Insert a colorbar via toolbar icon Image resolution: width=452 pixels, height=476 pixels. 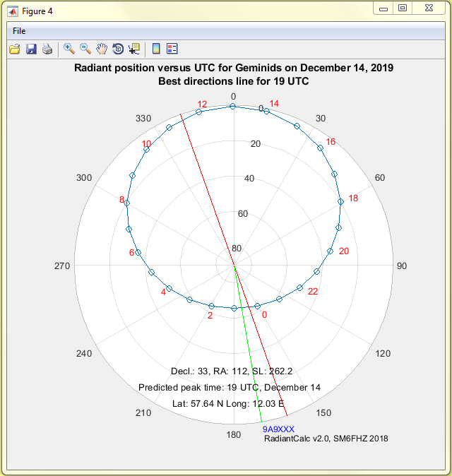tap(156, 49)
